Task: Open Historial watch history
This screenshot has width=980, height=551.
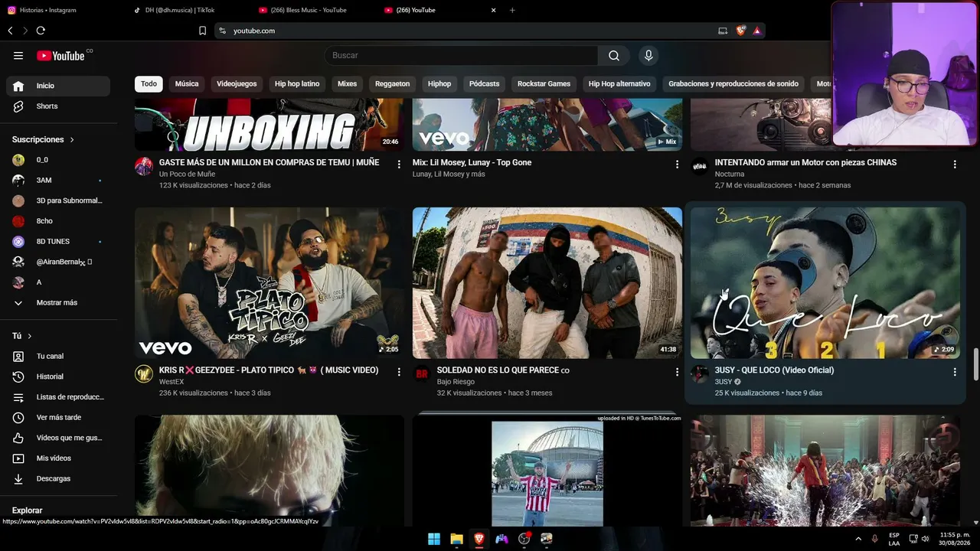Action: 58,377
